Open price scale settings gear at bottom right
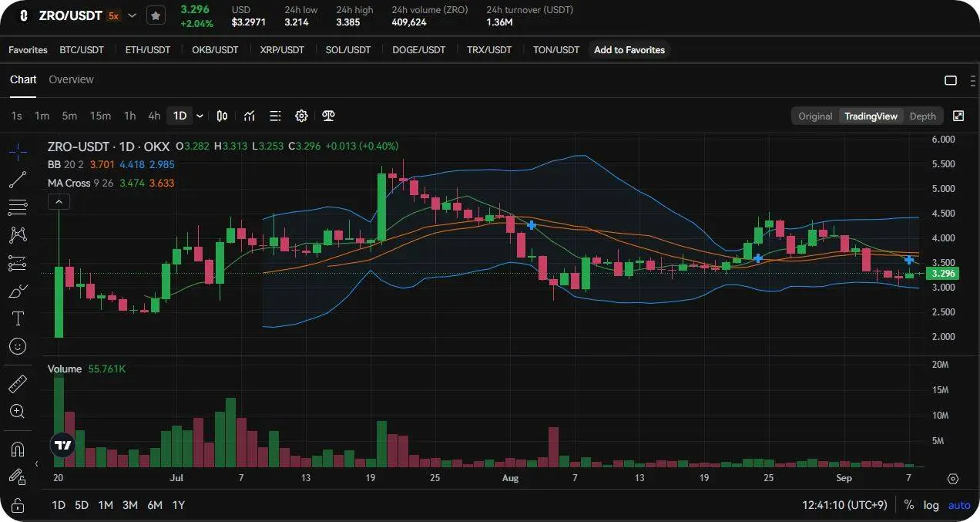The width and height of the screenshot is (980, 522). [x=953, y=479]
